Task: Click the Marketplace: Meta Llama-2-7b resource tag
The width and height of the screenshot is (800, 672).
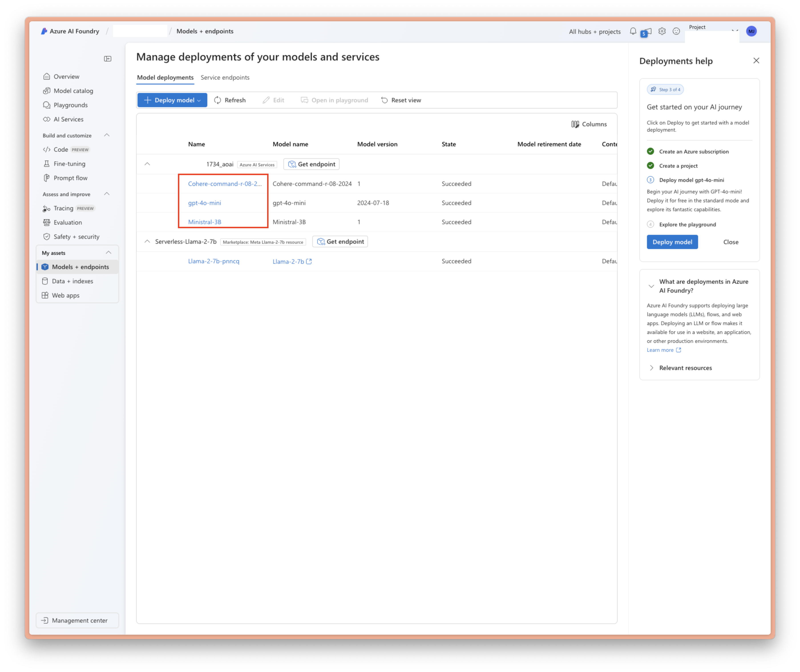Action: (x=263, y=242)
